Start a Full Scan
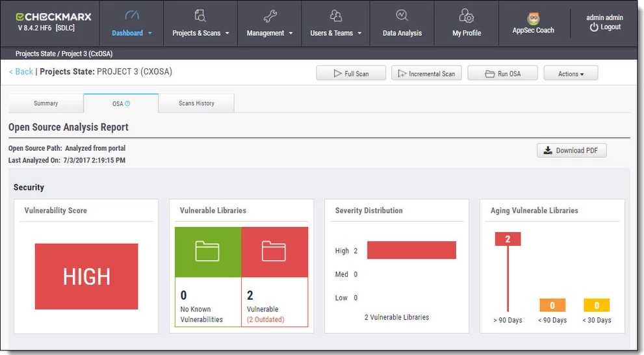 coord(351,73)
